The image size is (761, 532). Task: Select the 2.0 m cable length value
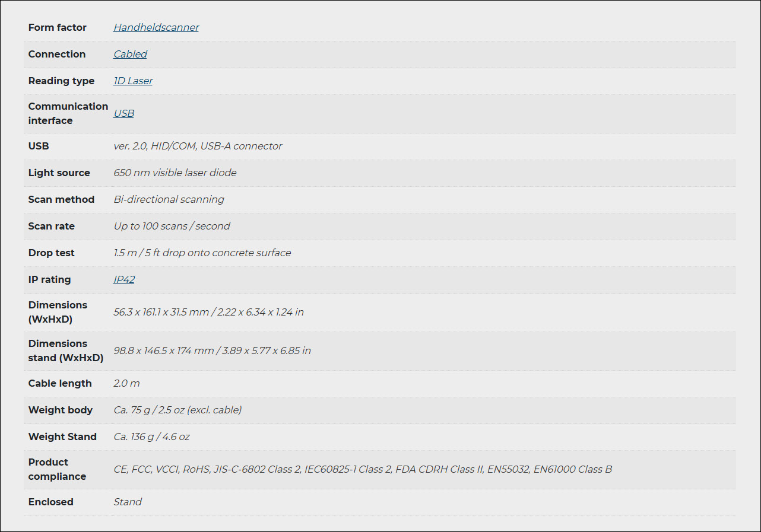[126, 383]
